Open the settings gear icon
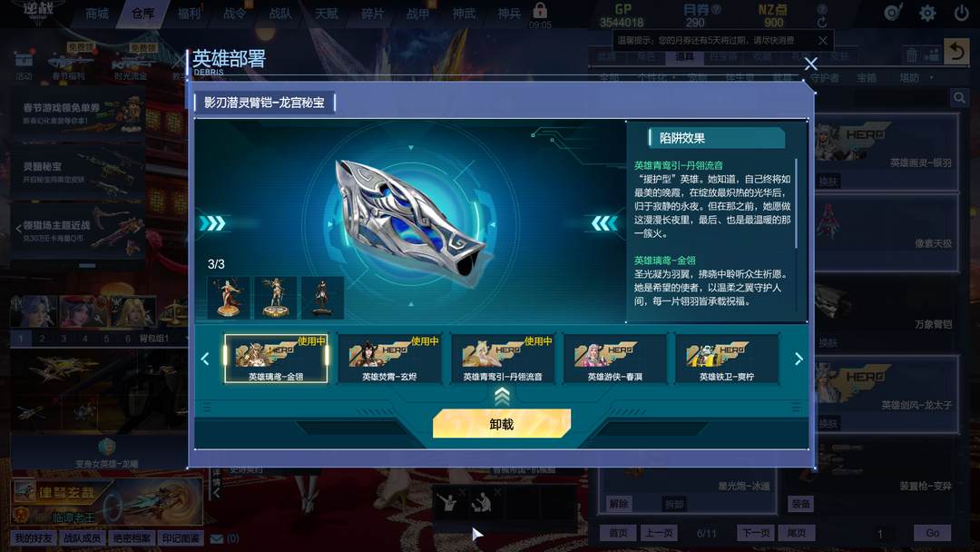Screen dimensions: 980x552 927,13
